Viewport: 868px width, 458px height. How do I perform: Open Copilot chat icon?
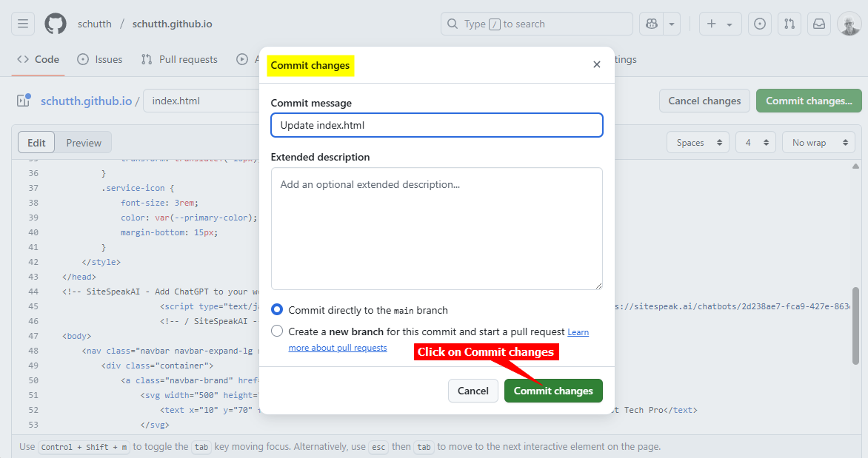652,24
